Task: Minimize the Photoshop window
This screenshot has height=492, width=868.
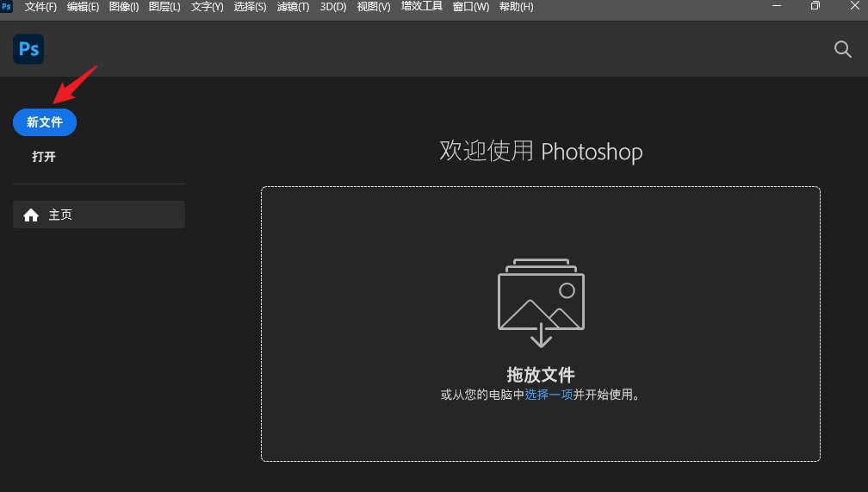Action: coord(777,6)
